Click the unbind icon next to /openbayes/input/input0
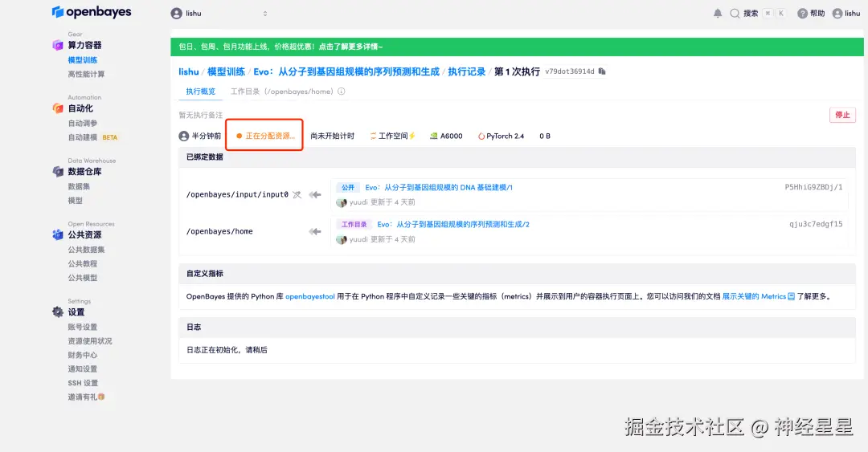The width and height of the screenshot is (868, 452). (x=297, y=195)
